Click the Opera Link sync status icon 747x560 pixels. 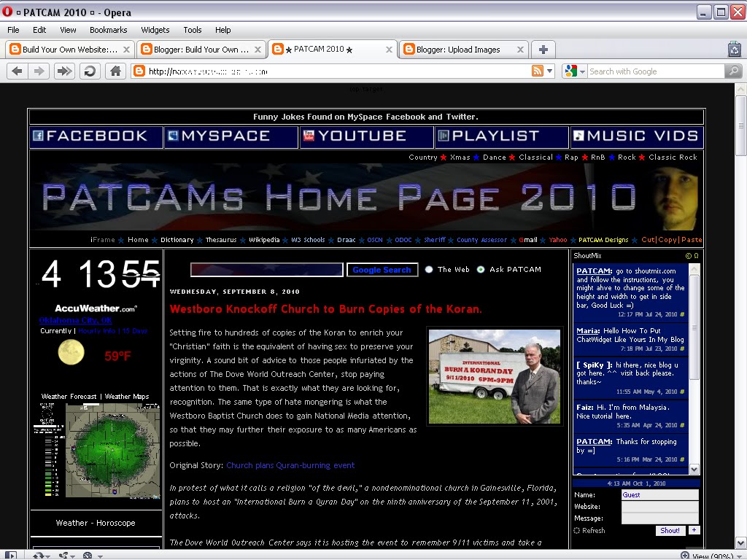pyautogui.click(x=39, y=555)
